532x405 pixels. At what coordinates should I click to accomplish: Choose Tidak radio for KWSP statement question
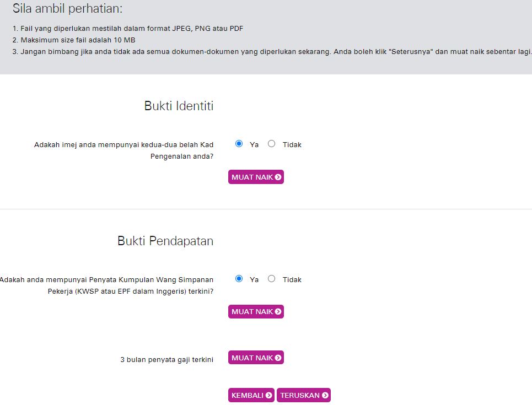click(x=271, y=279)
